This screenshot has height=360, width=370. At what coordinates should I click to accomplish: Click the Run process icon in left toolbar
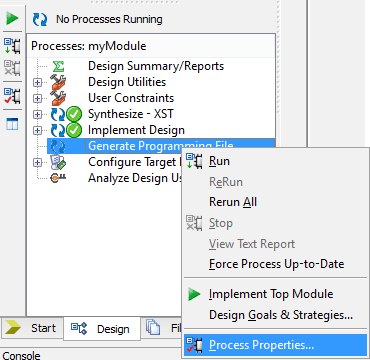click(12, 46)
